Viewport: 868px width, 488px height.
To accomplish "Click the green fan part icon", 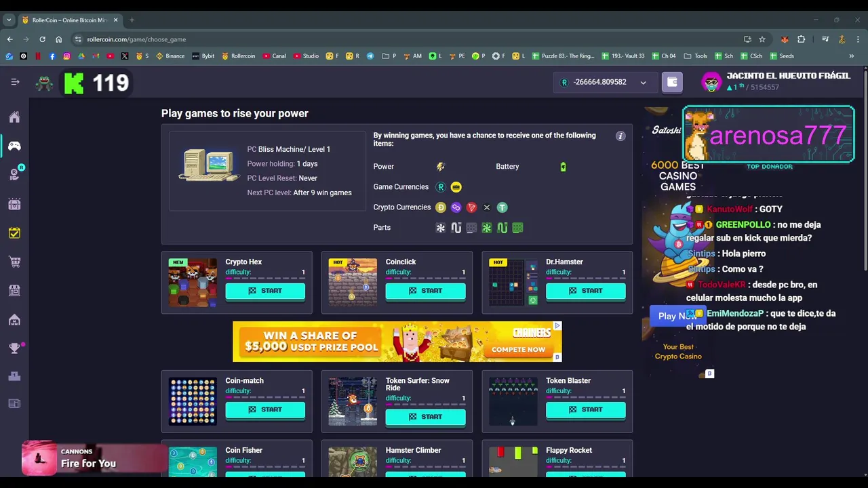I will [x=487, y=228].
